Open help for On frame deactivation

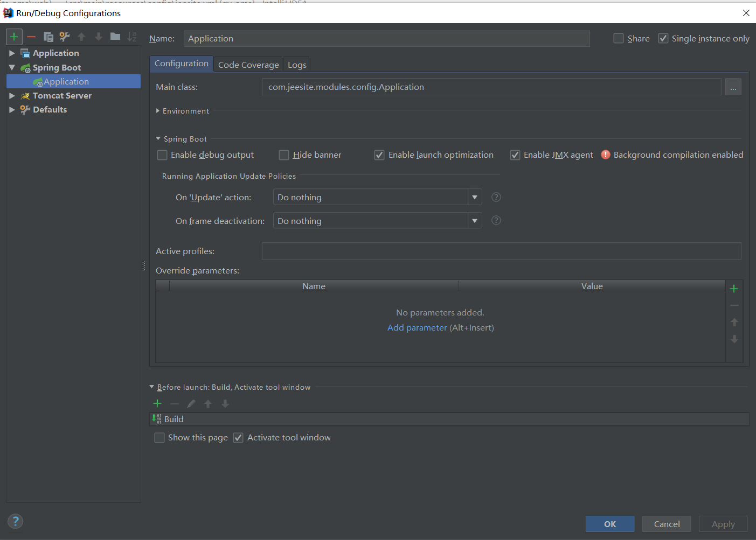click(496, 220)
